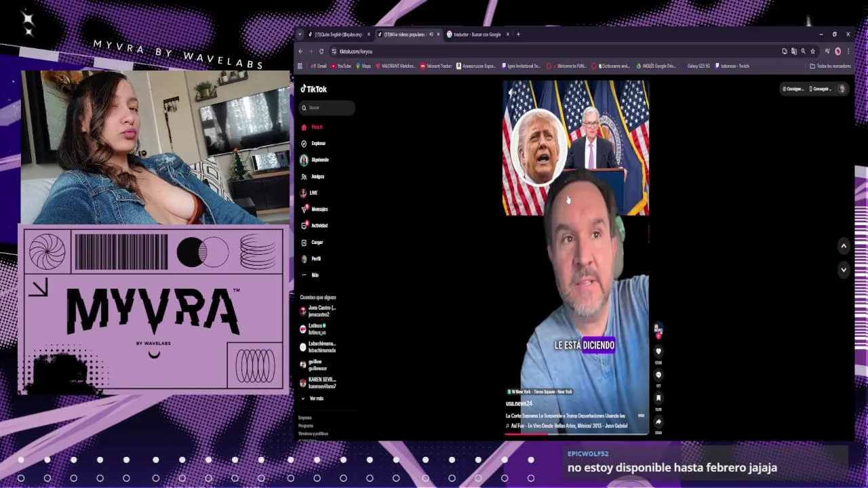868x488 pixels.
Task: Open Actividad notifications
Action: (x=315, y=226)
